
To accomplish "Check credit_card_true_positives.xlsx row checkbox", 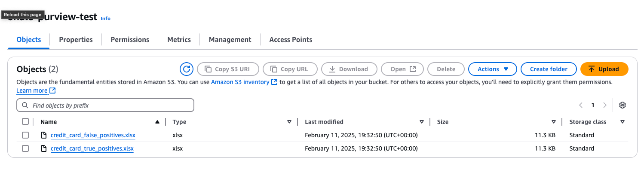I will click(x=25, y=149).
